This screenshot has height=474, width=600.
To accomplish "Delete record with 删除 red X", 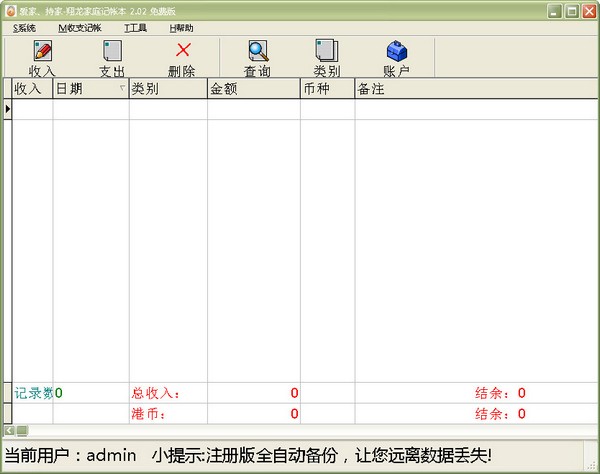I will click(182, 58).
